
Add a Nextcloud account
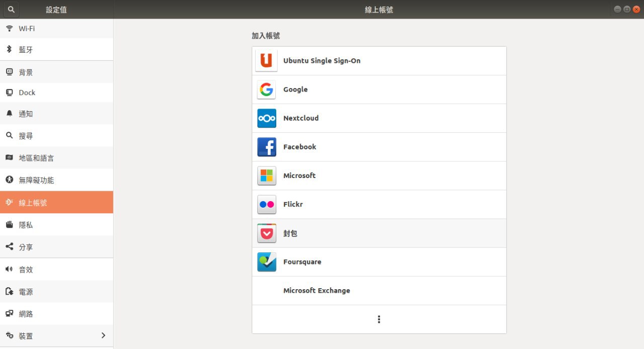pos(379,118)
